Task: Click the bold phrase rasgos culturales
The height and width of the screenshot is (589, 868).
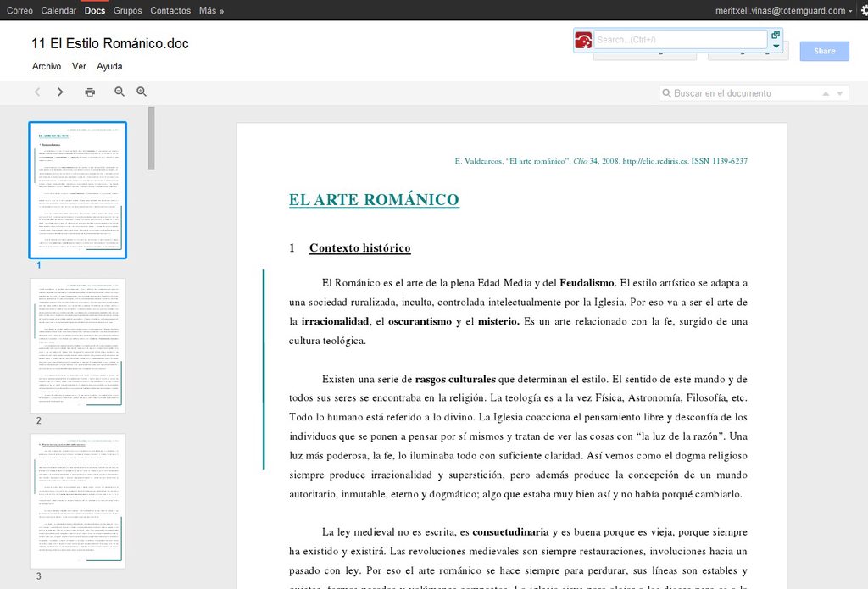Action: pos(455,379)
